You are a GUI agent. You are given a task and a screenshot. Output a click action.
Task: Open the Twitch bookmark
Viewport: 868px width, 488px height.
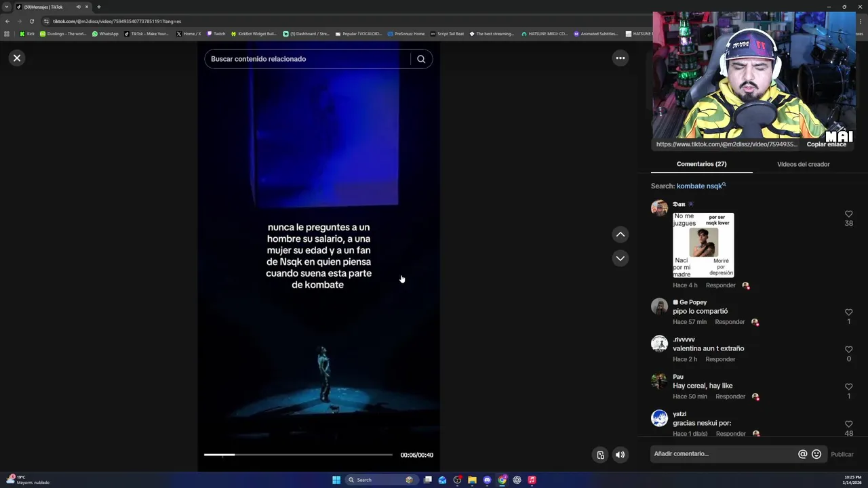pos(216,34)
